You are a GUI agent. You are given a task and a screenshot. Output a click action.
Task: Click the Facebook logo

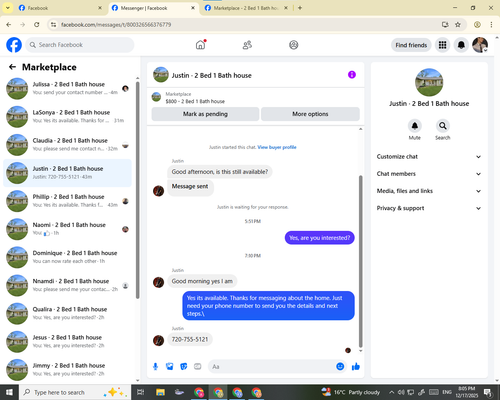click(14, 45)
